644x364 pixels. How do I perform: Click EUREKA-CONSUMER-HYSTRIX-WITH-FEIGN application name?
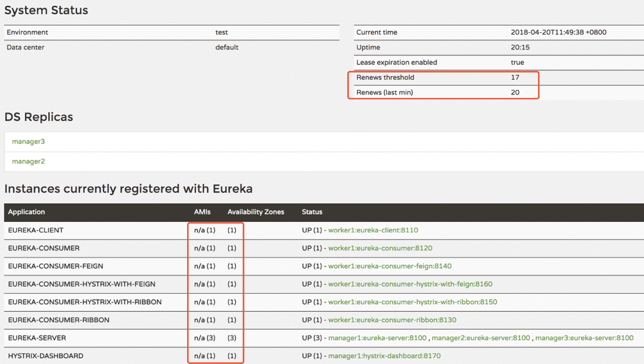[82, 284]
